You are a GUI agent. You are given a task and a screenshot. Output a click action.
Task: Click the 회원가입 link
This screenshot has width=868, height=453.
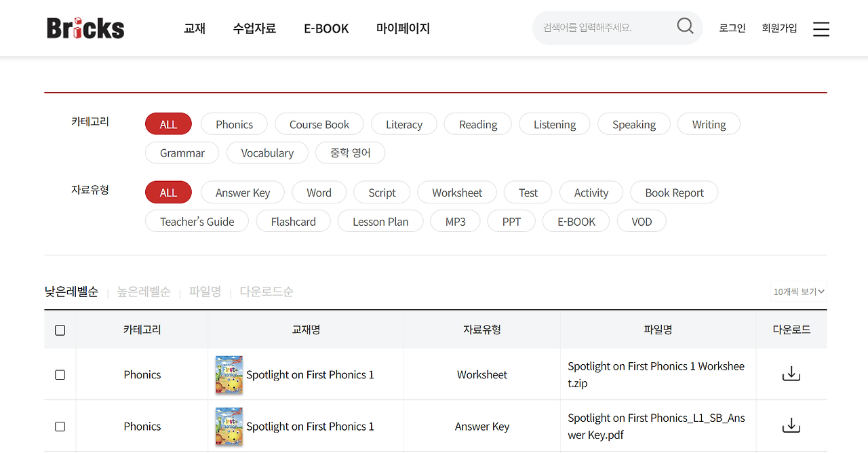[x=780, y=28]
